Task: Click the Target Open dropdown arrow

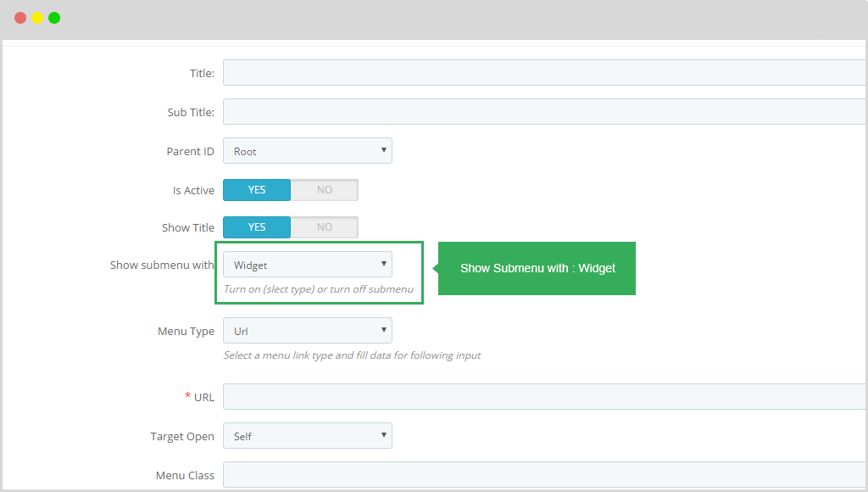Action: [x=384, y=435]
